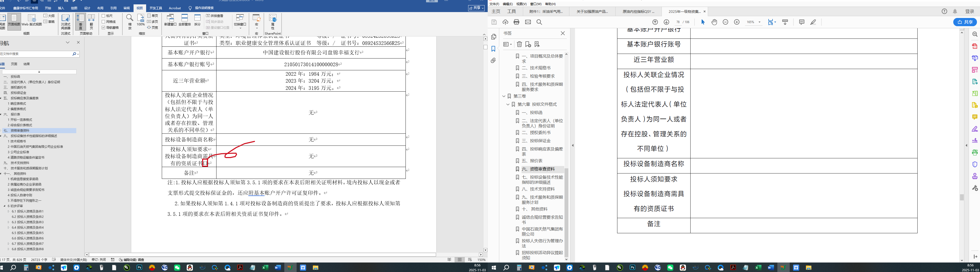
Task: Open Word navigation pane options dropdown arrow
Action: (68, 43)
